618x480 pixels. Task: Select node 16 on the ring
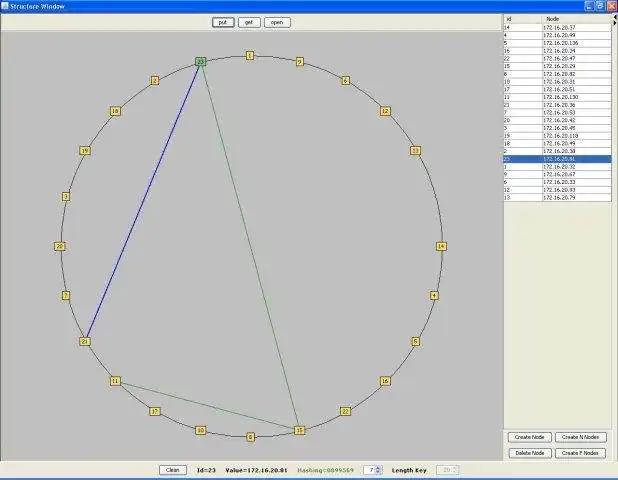pyautogui.click(x=385, y=381)
